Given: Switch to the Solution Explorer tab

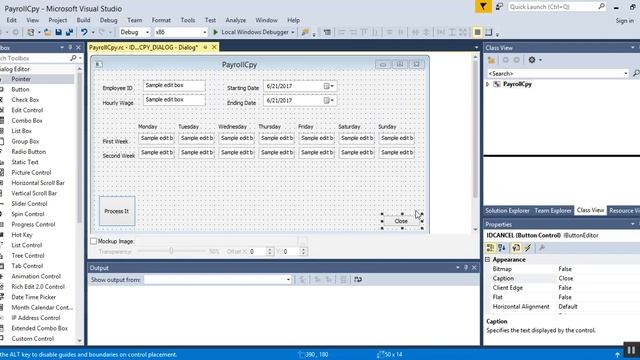Looking at the screenshot, I should [507, 211].
